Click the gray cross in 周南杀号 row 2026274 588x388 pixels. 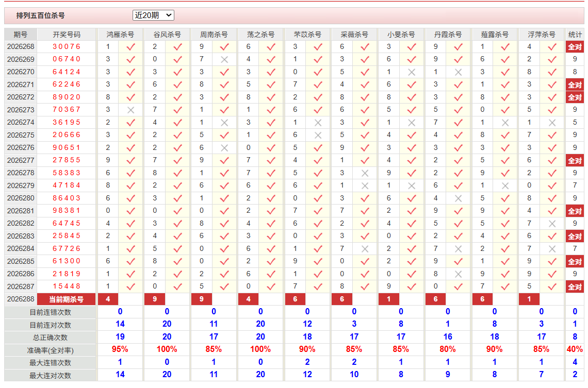pos(224,123)
